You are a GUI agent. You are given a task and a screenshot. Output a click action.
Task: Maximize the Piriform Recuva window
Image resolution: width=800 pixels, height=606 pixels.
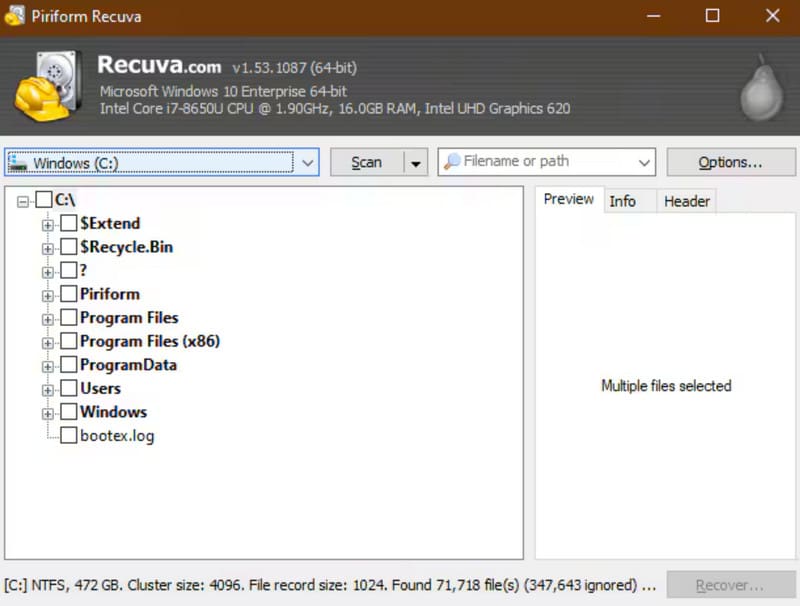point(712,16)
